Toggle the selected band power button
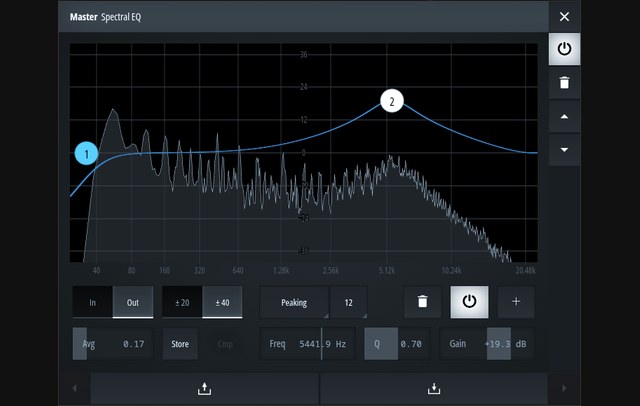Viewport: 640px width, 406px height. coord(469,302)
